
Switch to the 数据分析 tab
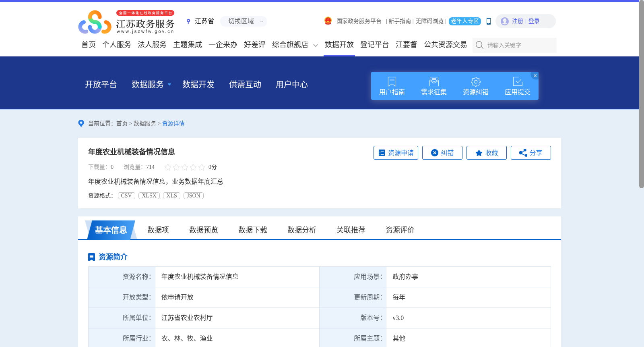coord(302,230)
